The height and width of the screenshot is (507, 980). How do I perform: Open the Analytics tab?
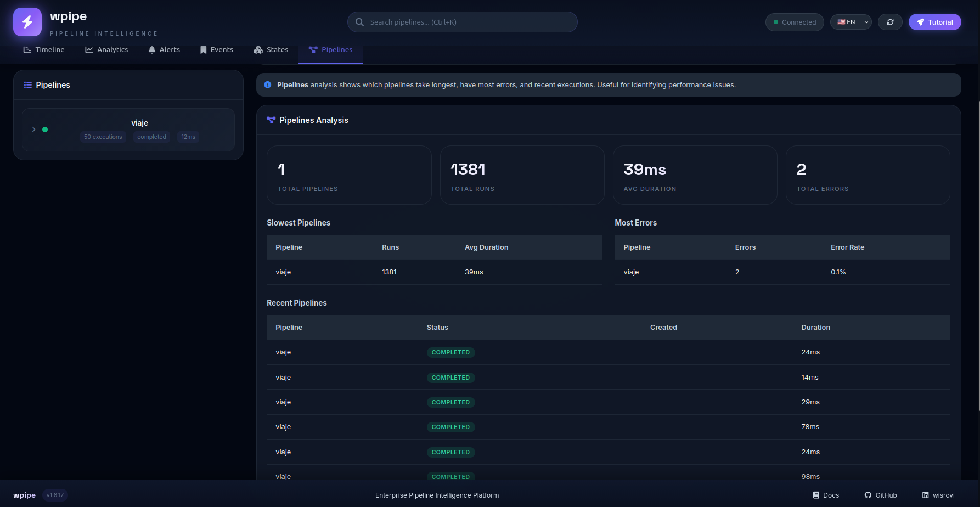click(x=106, y=49)
